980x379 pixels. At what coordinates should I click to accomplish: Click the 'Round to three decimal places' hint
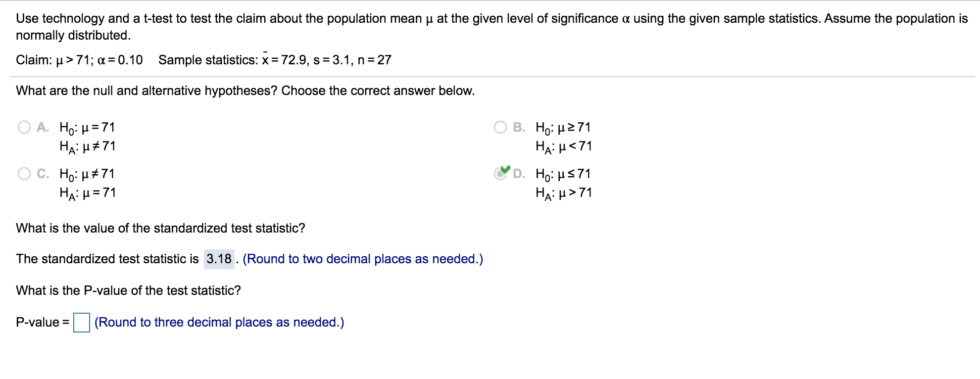tap(219, 323)
